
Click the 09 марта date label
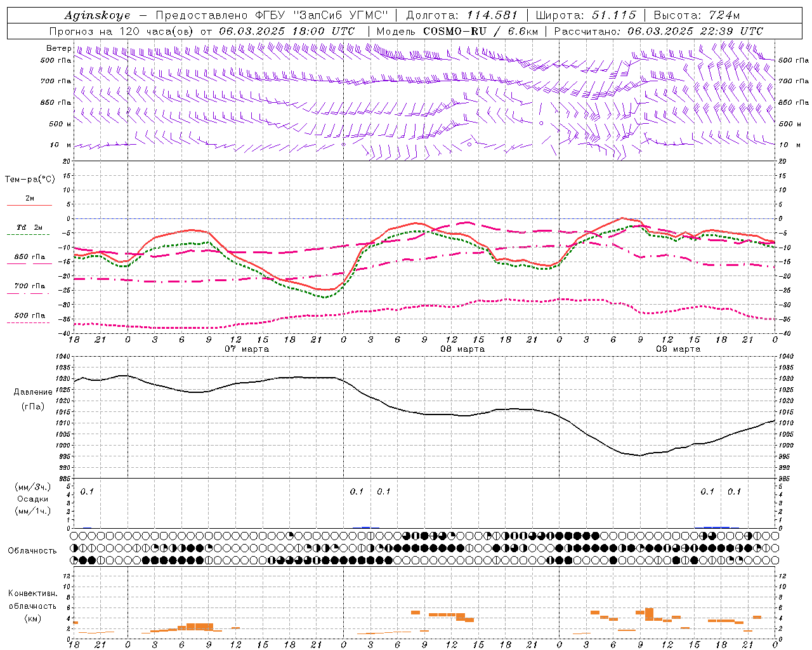coord(678,349)
